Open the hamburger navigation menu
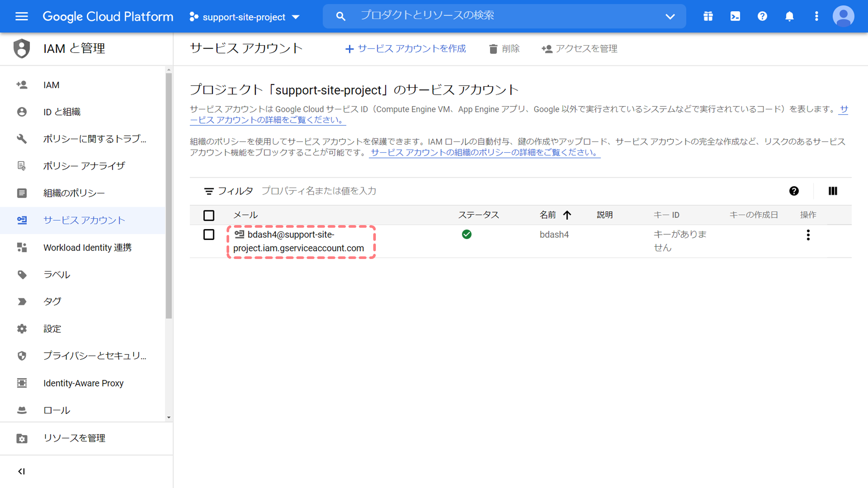Screen dimensions: 868x488 (22, 16)
